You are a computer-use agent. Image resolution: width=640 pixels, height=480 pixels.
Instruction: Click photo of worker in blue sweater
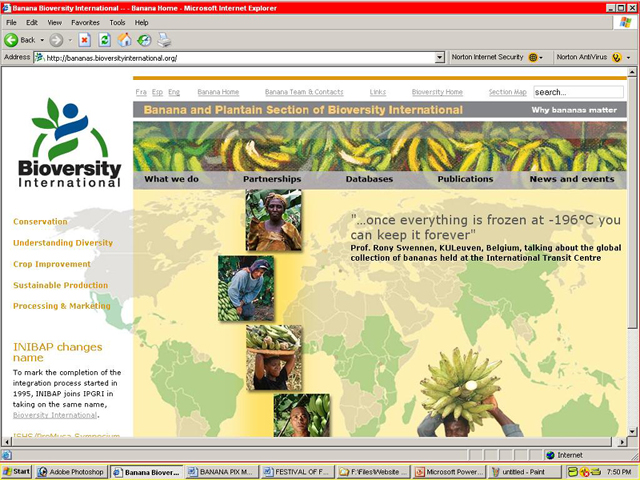[x=246, y=288]
